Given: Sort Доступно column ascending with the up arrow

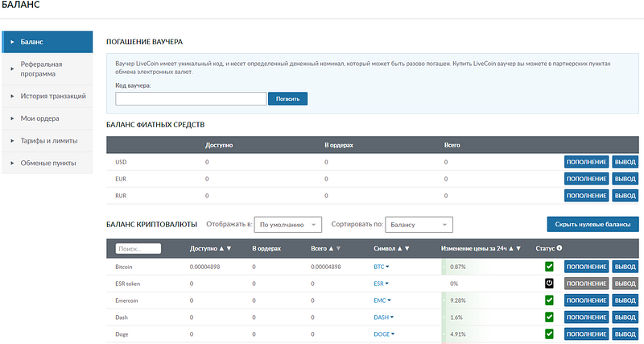Looking at the screenshot, I should click(x=222, y=248).
